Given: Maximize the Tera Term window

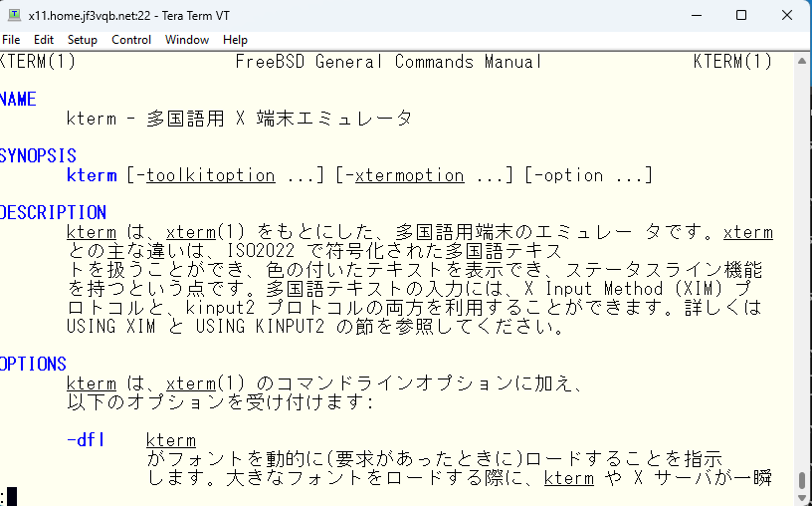Looking at the screenshot, I should tap(741, 16).
